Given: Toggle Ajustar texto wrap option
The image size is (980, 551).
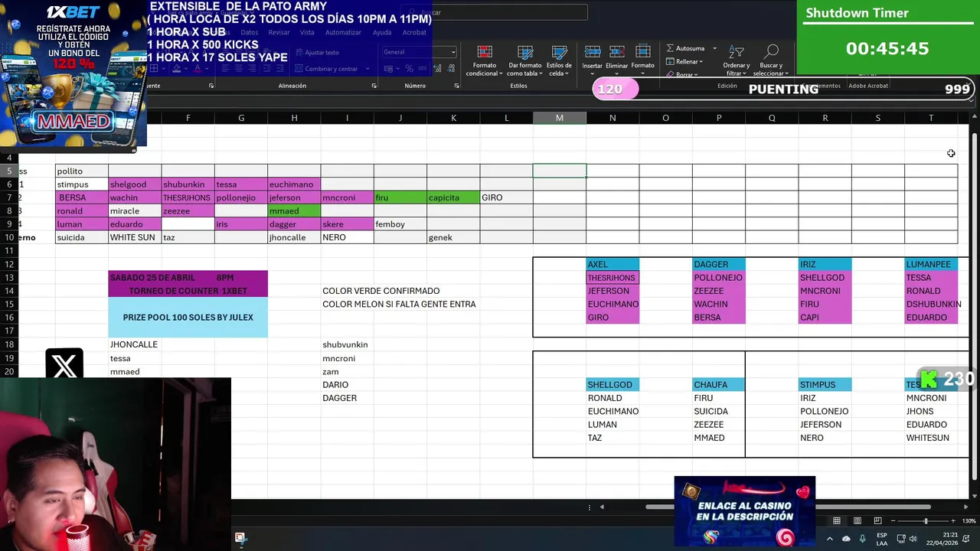Looking at the screenshot, I should tap(316, 53).
